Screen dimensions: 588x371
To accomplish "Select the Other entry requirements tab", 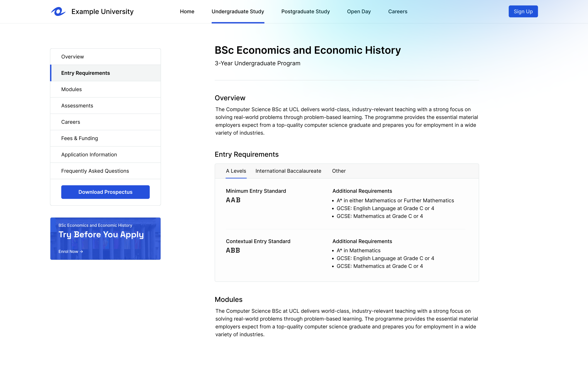I will (x=339, y=171).
